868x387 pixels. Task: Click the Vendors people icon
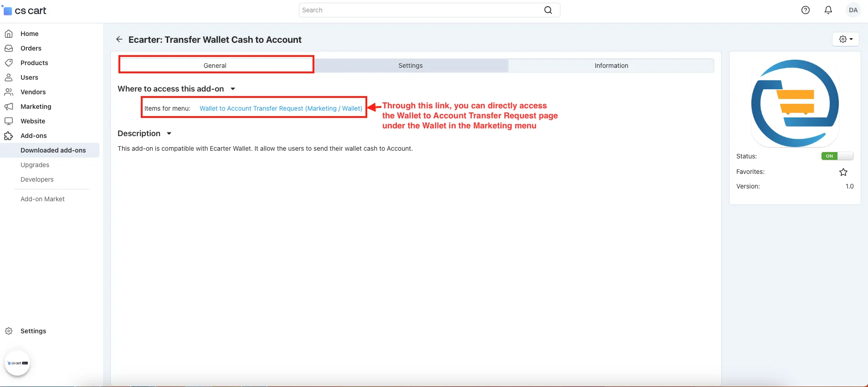9,92
